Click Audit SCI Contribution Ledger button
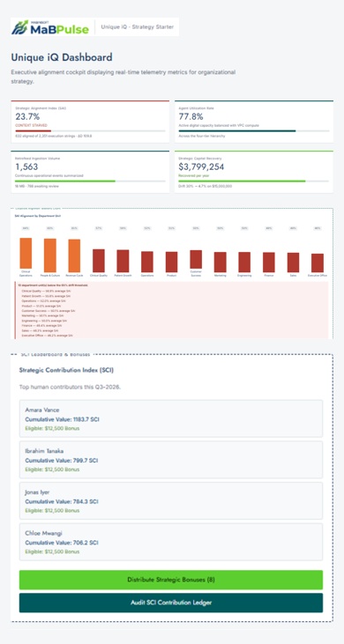 pyautogui.click(x=171, y=603)
